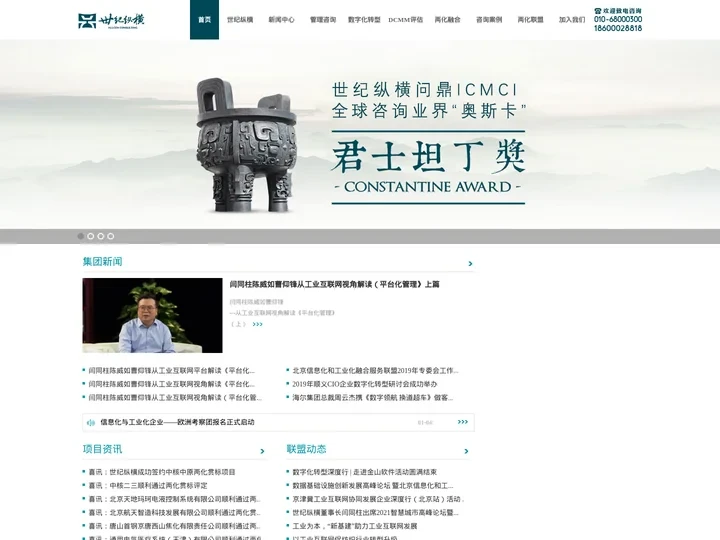Select the second carousel slide dot

[x=90, y=236]
